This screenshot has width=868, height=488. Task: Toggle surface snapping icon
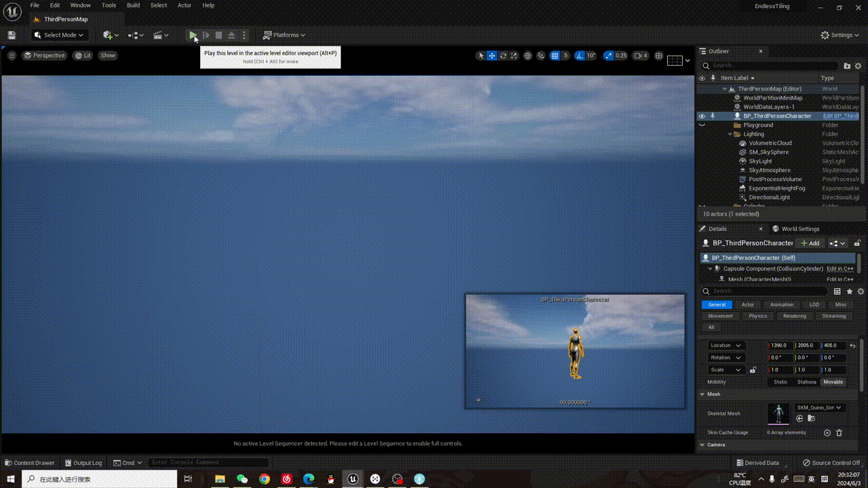pyautogui.click(x=540, y=56)
